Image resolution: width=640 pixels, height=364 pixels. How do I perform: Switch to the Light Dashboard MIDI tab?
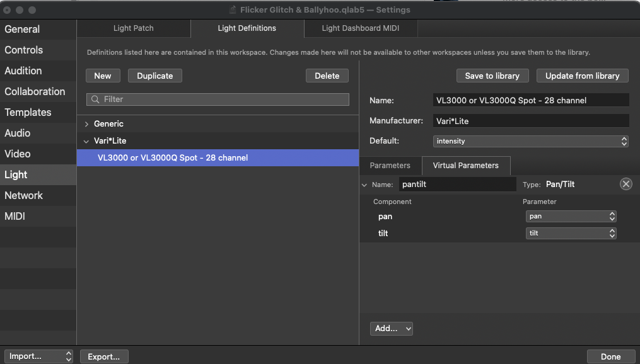[360, 28]
